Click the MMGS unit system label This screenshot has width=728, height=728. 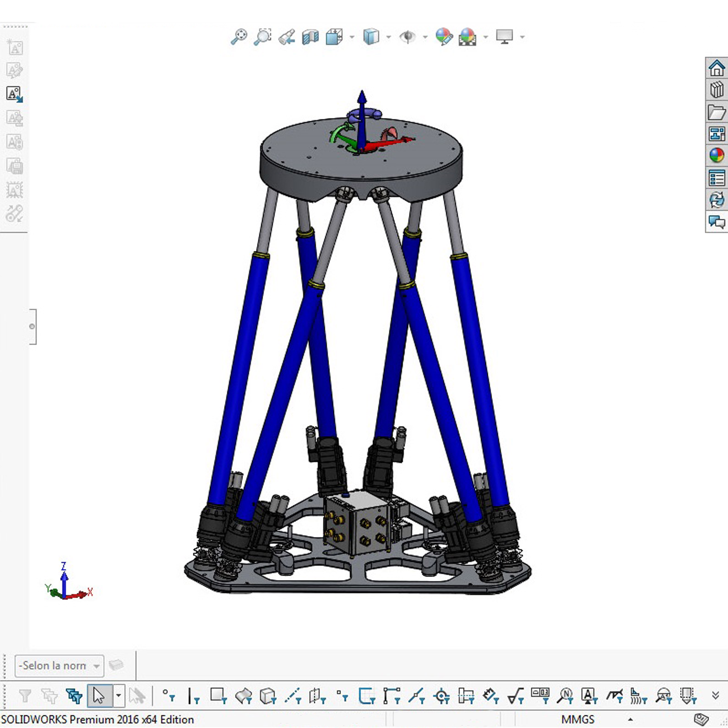coord(578,720)
